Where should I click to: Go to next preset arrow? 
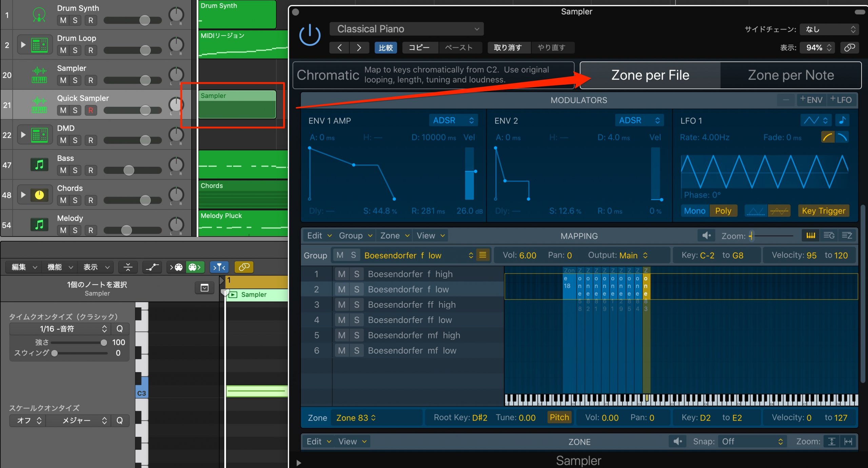359,47
